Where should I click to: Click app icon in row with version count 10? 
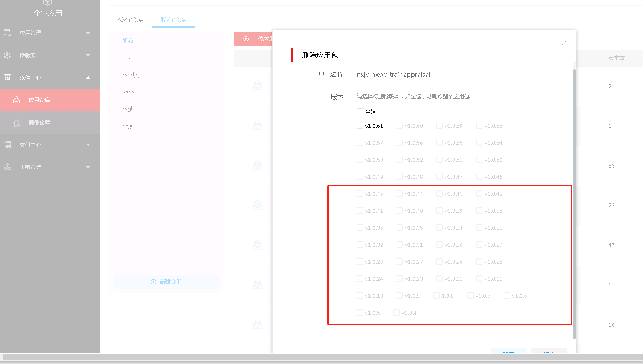(258, 325)
